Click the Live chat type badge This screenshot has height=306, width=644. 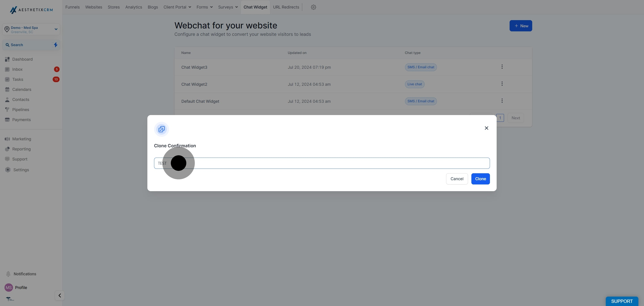[415, 84]
